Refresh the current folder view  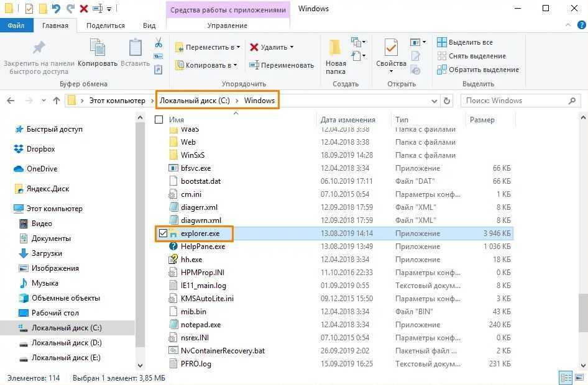447,101
